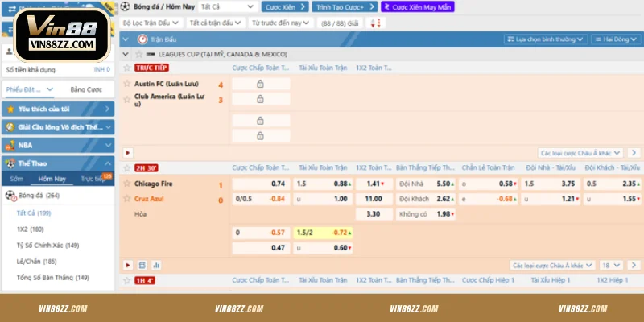Open statistics chart icon for Chicago Fire match
Screen dimensions: 644x322
[156, 266]
